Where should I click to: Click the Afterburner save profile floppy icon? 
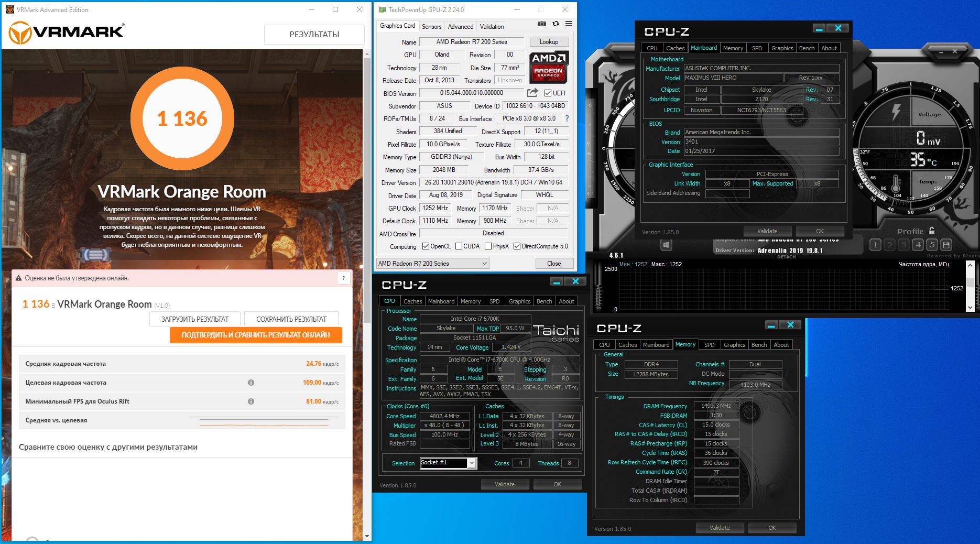point(946,245)
